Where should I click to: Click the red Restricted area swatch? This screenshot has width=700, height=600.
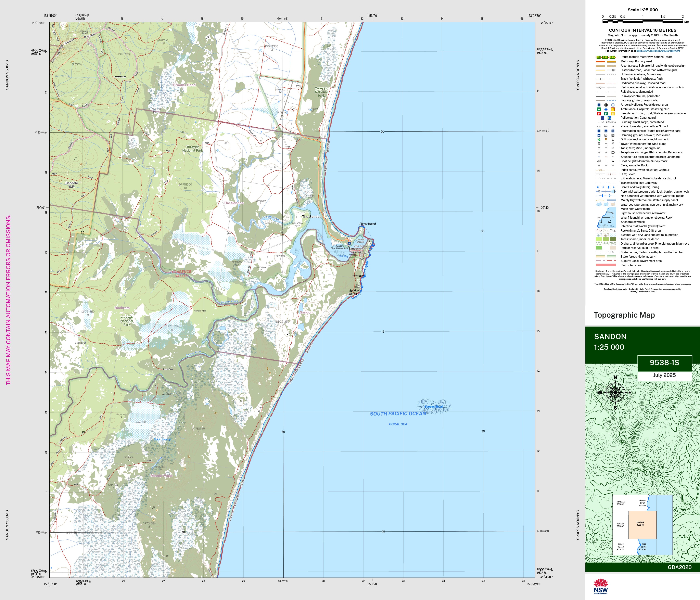(606, 265)
